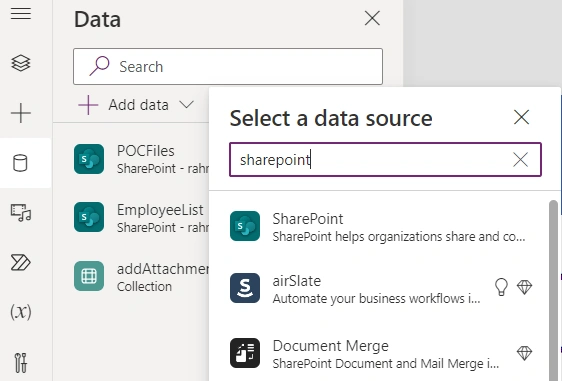Click the SharePoint helps organizations description
Screen dimensions: 562x381
tap(399, 237)
